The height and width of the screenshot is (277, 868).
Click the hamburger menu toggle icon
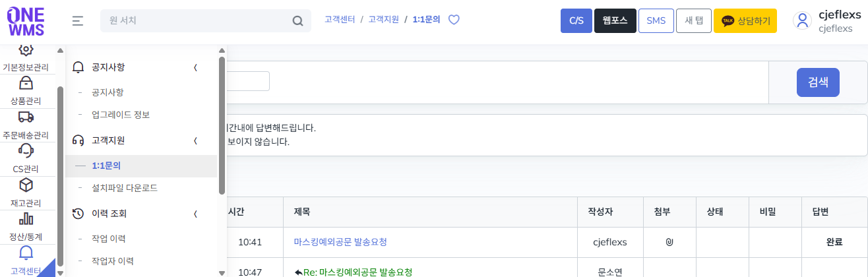coord(78,21)
